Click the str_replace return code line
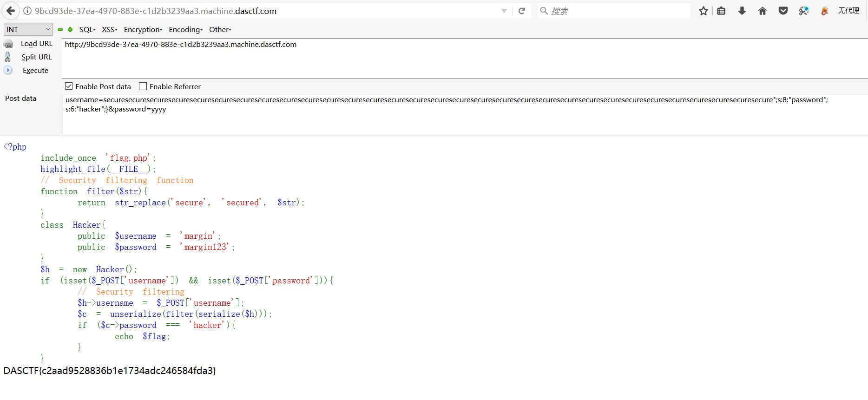The height and width of the screenshot is (400, 868). pyautogui.click(x=191, y=203)
